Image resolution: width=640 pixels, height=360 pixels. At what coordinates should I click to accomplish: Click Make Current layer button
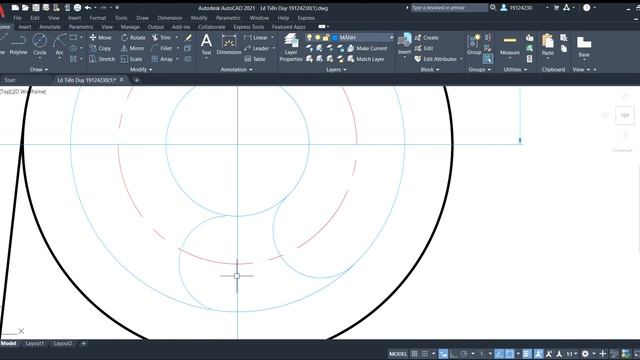coord(367,48)
